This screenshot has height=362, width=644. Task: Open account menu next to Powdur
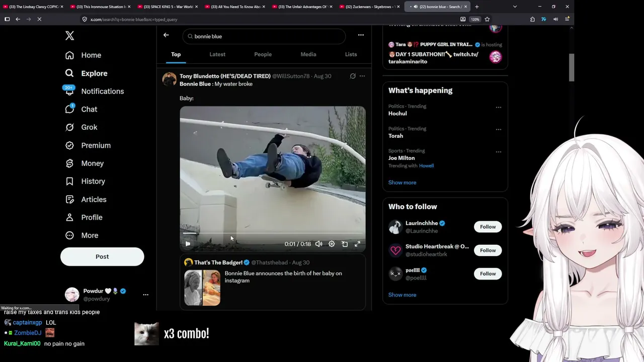point(145,295)
